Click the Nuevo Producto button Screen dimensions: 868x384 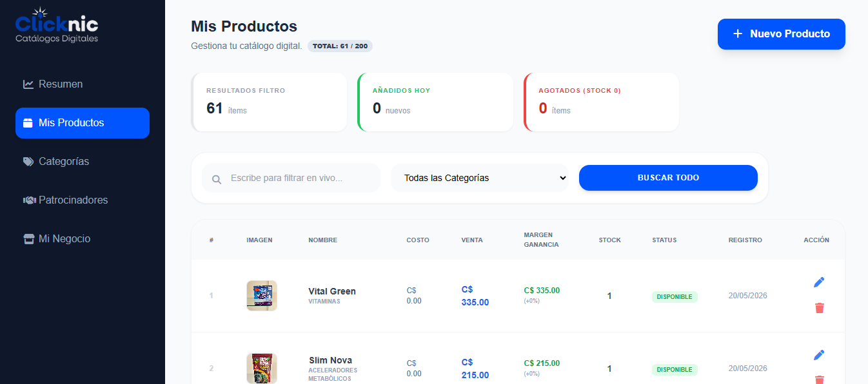pyautogui.click(x=782, y=34)
